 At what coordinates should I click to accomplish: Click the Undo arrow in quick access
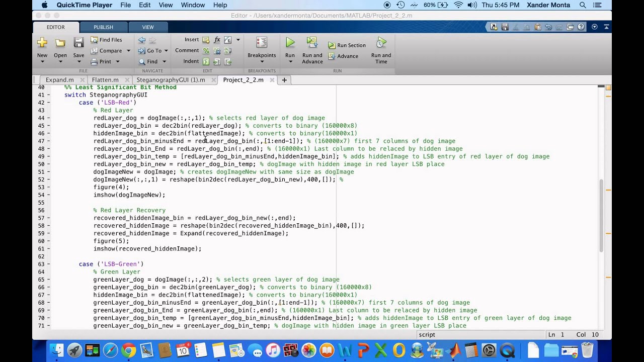pyautogui.click(x=548, y=27)
